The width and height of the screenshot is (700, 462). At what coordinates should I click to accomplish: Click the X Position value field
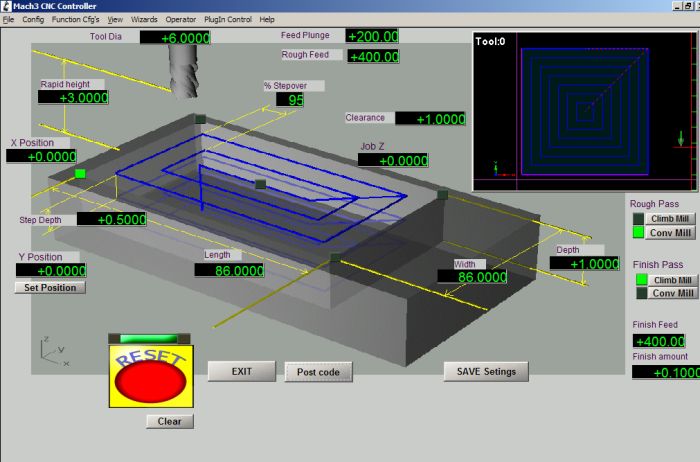click(x=42, y=156)
